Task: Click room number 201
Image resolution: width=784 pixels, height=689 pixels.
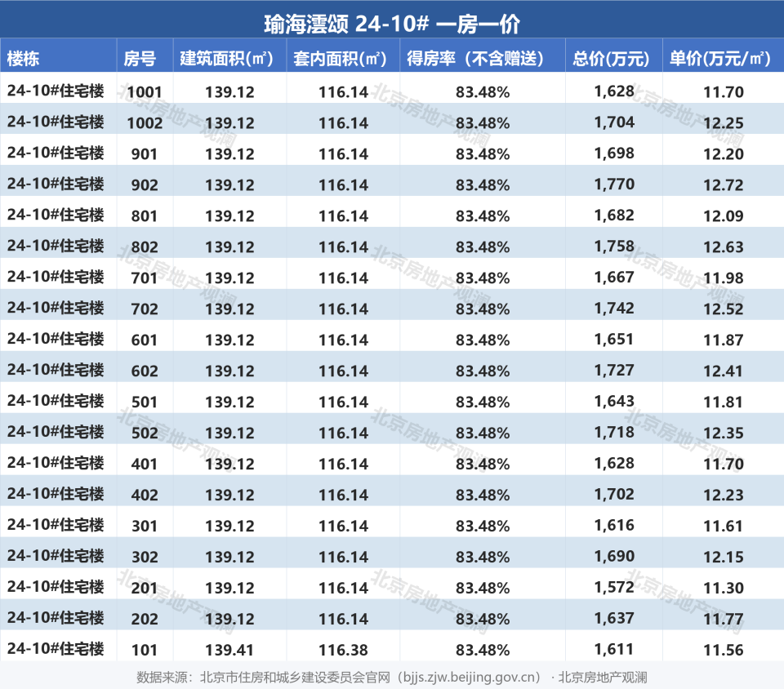Action: click(x=145, y=588)
